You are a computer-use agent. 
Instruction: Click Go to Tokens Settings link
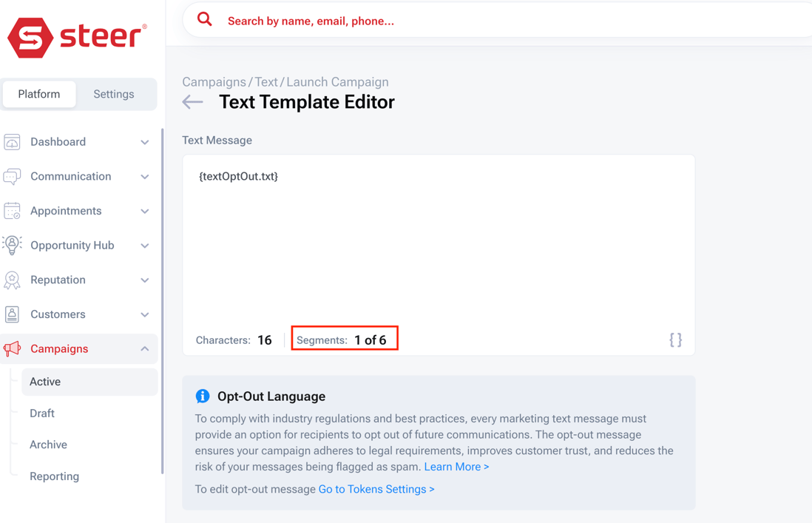(376, 489)
